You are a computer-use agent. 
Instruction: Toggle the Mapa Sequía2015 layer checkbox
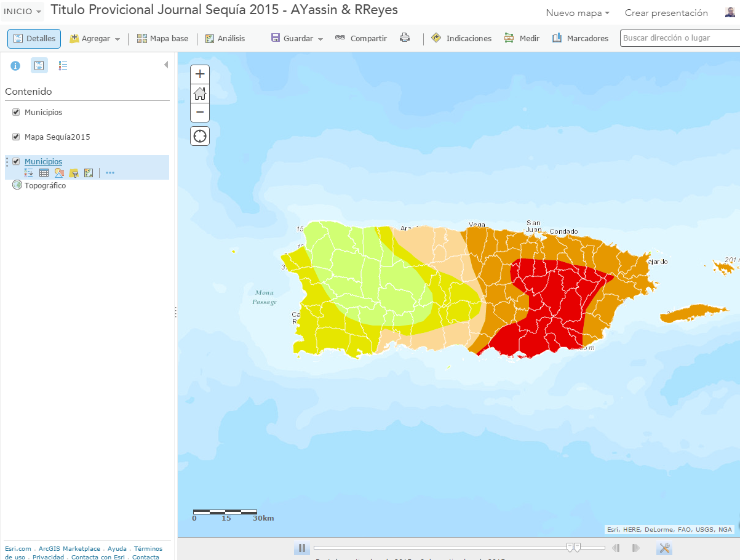[17, 137]
